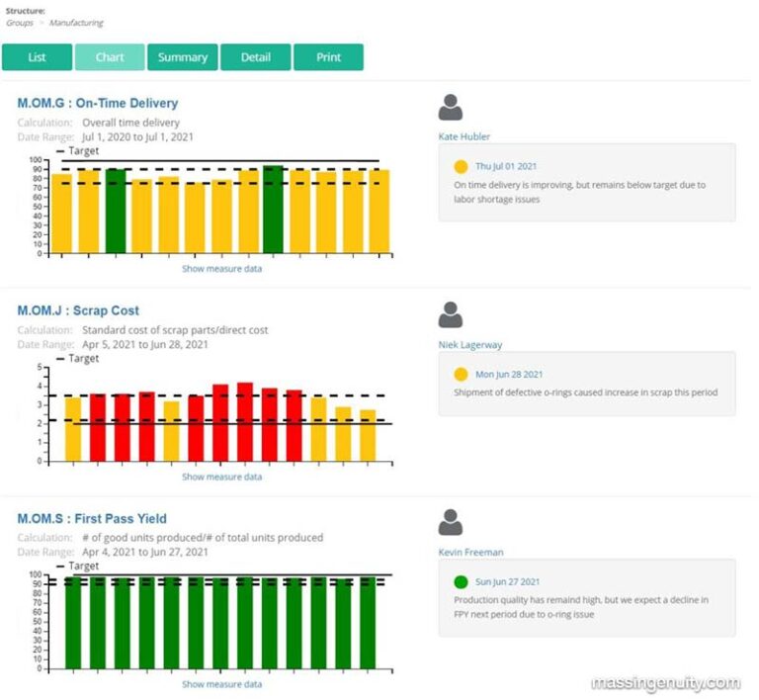Click 'Standard cost of scrap parts/direct cost' text
This screenshot has width=759, height=700.
click(175, 330)
